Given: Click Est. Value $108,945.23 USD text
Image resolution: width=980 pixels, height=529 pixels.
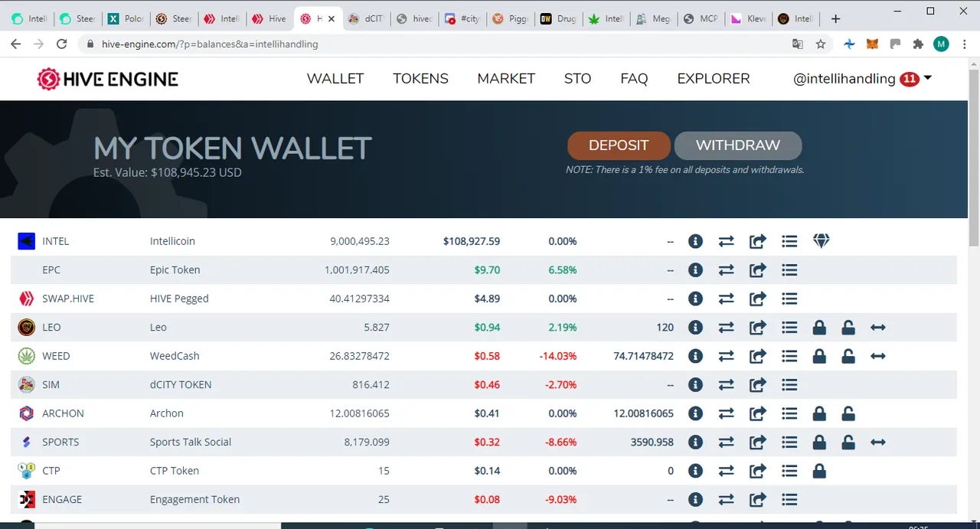Looking at the screenshot, I should [x=168, y=172].
